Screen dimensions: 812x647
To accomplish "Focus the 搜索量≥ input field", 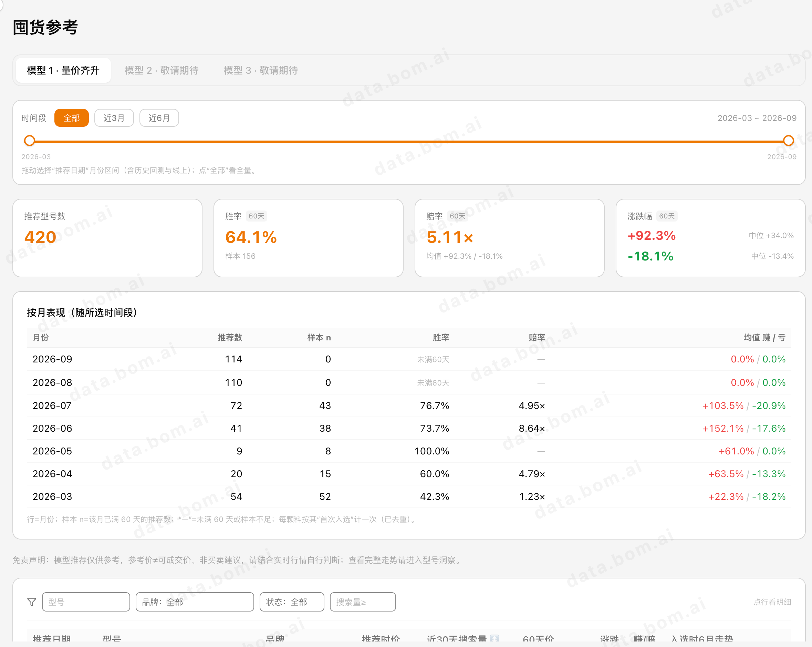I will tap(363, 602).
